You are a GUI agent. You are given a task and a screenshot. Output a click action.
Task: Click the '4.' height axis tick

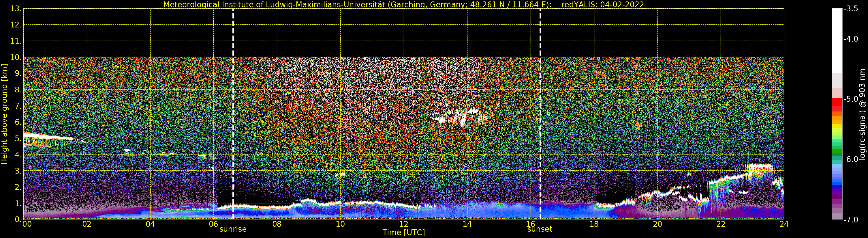[x=18, y=155]
